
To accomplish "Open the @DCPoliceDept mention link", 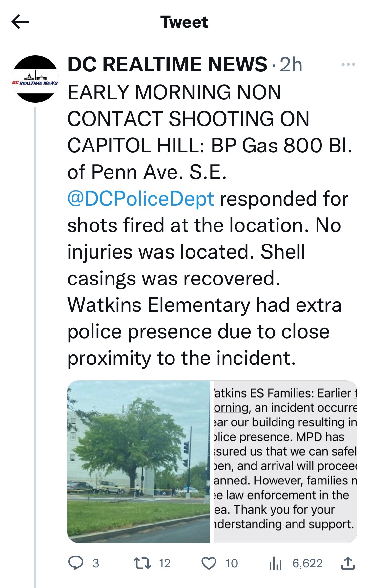I will click(x=140, y=199).
